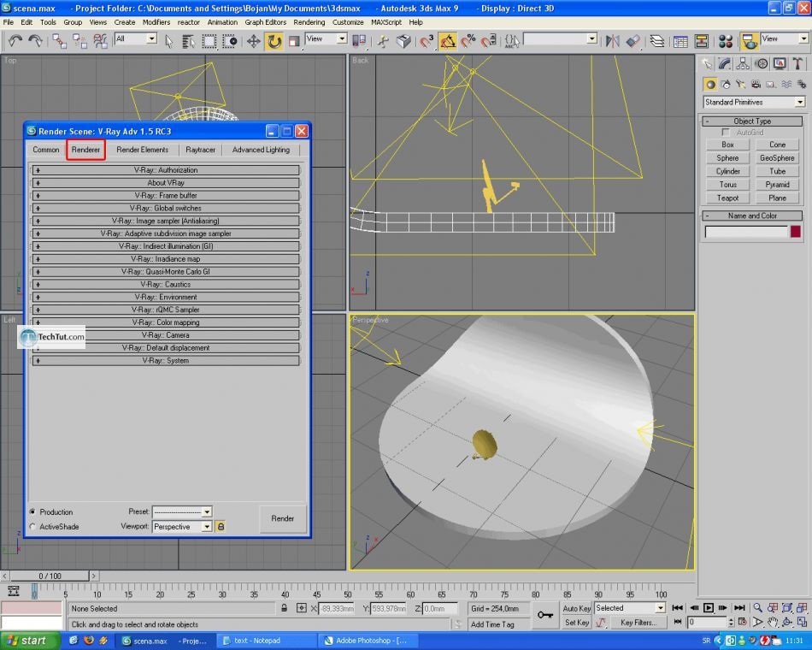812x650 pixels.
Task: Select Lights category in Create panel
Action: coord(740,84)
